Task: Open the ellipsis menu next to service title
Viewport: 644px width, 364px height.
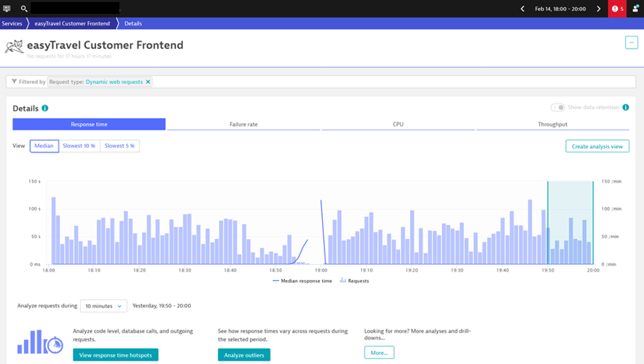Action: coord(632,42)
